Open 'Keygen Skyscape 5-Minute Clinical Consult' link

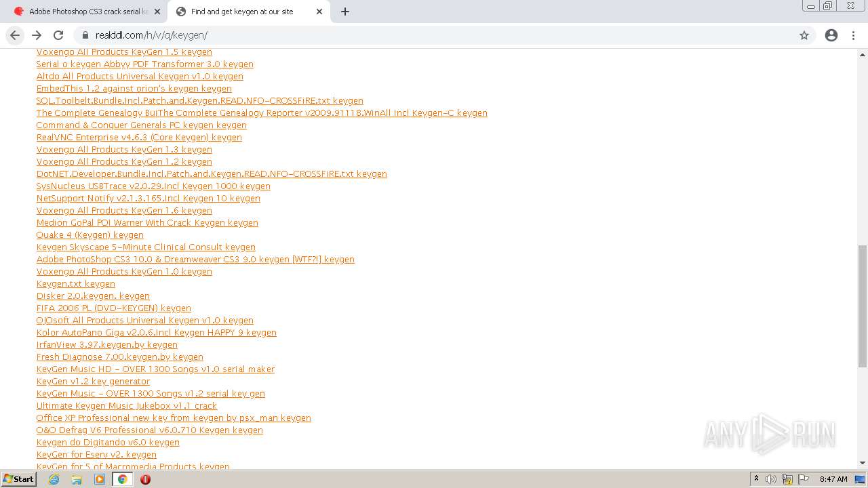(146, 247)
